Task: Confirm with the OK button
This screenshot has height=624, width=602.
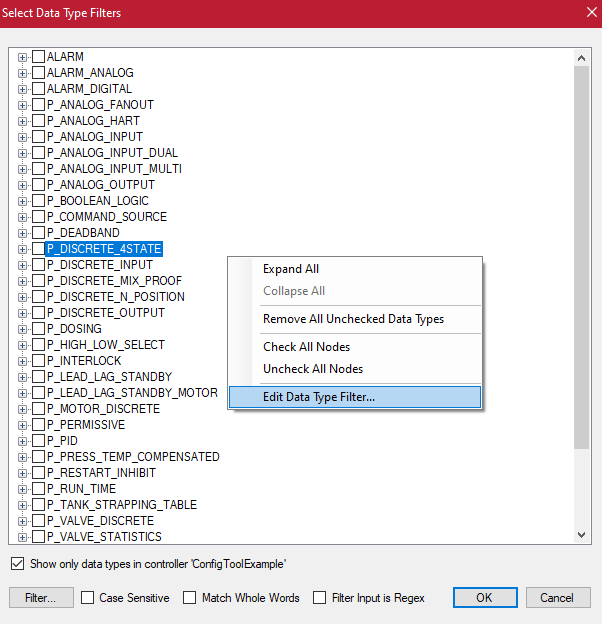Action: click(485, 597)
